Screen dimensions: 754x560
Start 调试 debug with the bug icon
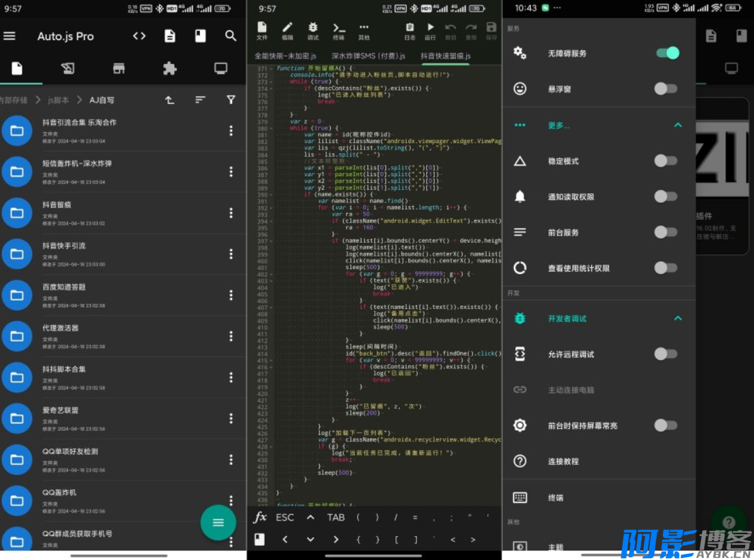312,31
